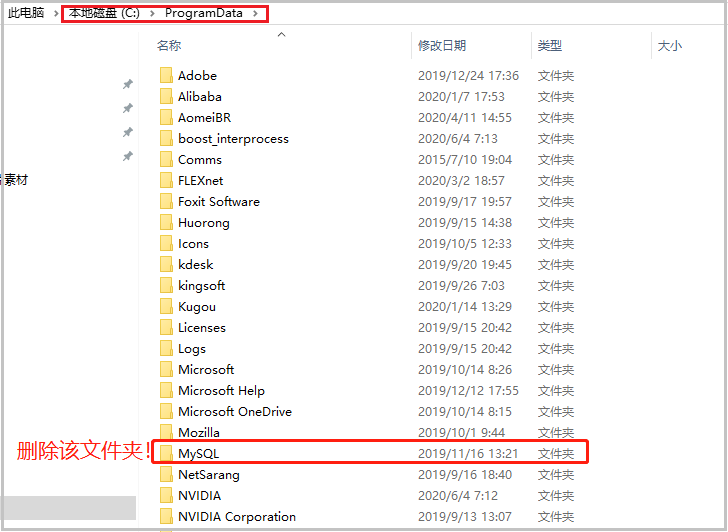
Task: Click date 2019/11/16 13:21 of MySQL
Action: click(x=468, y=454)
